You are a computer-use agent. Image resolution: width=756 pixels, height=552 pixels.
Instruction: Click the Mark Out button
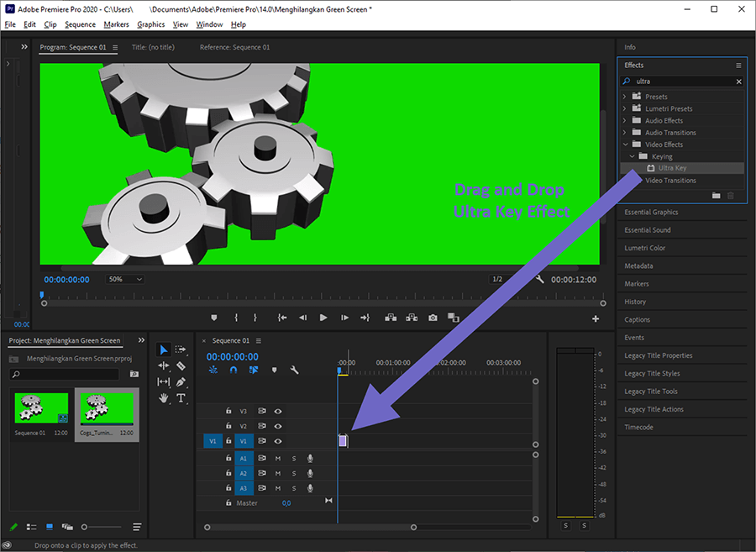pyautogui.click(x=255, y=318)
